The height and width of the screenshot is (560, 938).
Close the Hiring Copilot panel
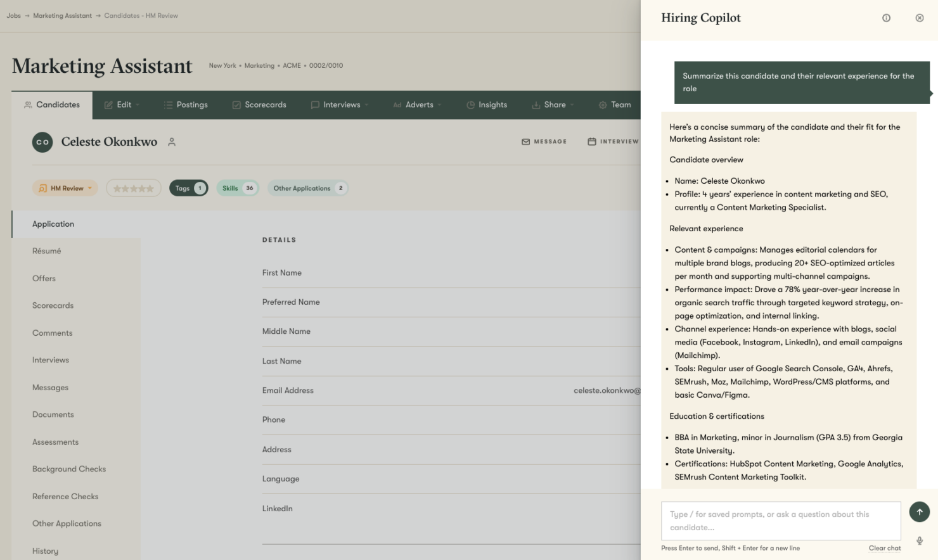920,17
